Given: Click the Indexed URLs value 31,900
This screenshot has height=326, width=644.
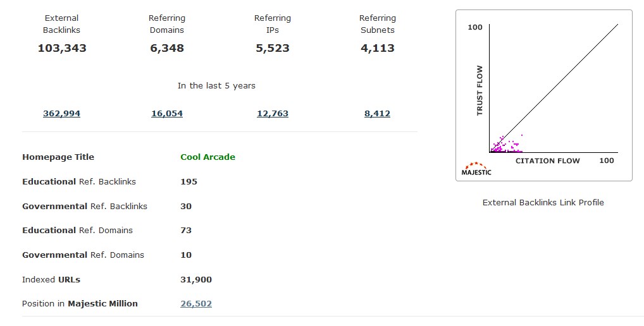Looking at the screenshot, I should tap(196, 280).
